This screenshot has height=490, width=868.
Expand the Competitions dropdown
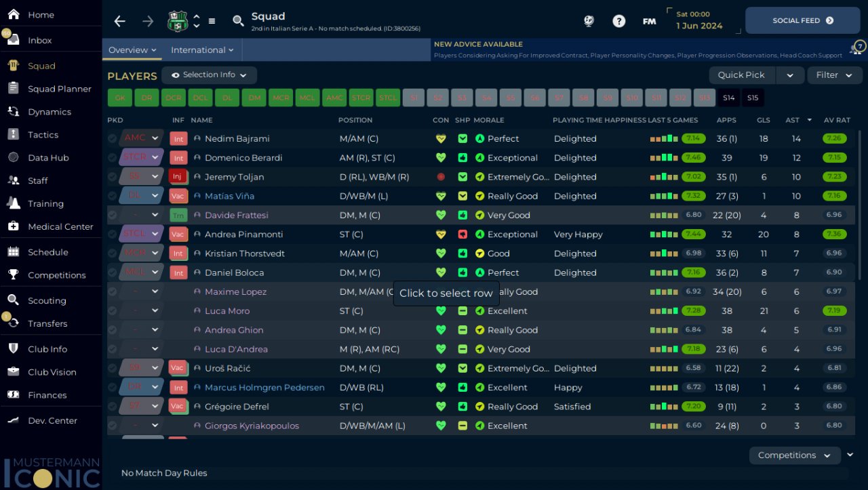click(794, 455)
